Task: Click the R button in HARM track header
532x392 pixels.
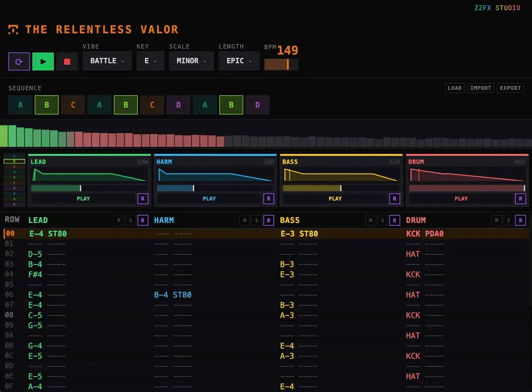Action: point(268,221)
